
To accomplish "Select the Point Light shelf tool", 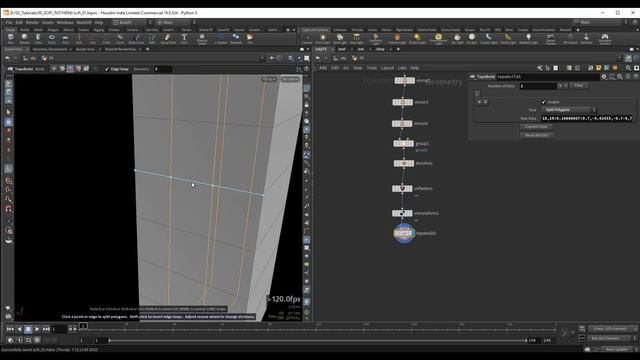I will click(x=322, y=39).
